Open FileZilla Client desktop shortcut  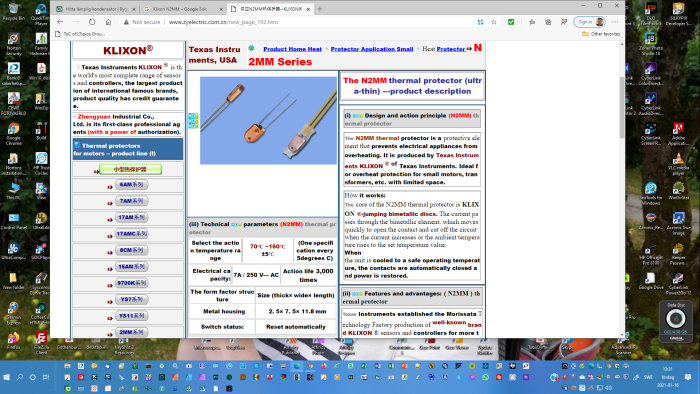pyautogui.click(x=41, y=342)
